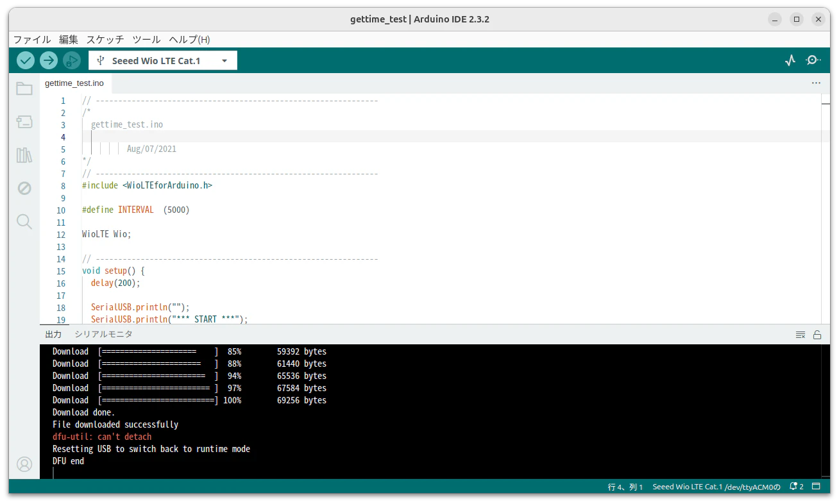Click line number 8 in the gutter

click(63, 185)
